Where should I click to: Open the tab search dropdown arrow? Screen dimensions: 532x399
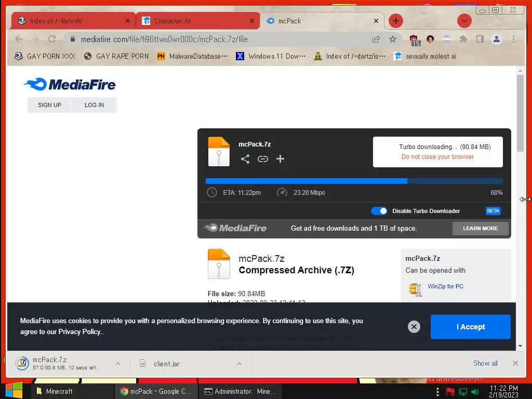464,21
